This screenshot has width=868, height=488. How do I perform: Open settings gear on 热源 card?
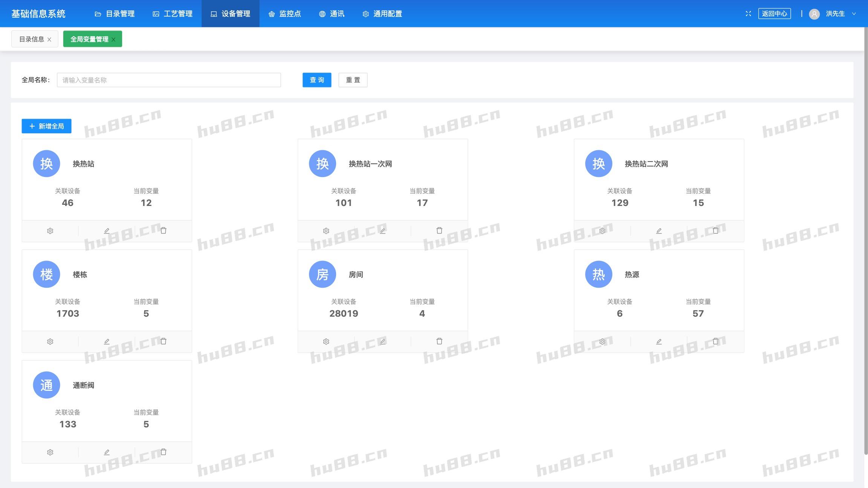click(602, 342)
